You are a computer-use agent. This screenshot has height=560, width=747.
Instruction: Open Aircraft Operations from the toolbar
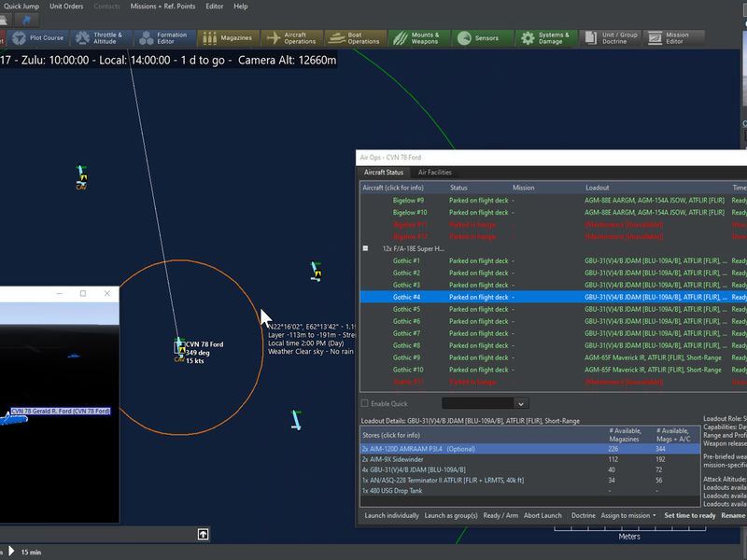292,38
